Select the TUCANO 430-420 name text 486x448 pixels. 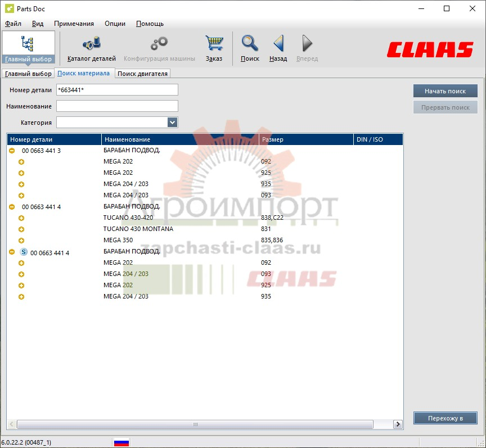pyautogui.click(x=128, y=218)
